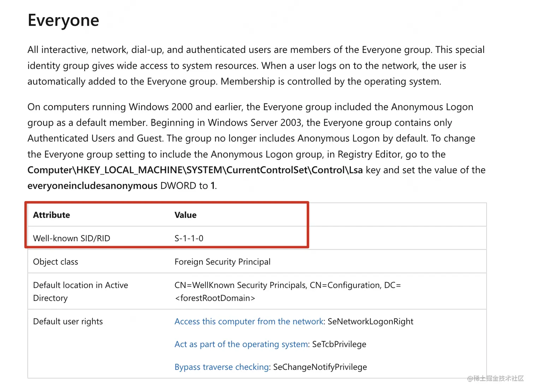Open 'Bypass traverse checking' link
The image size is (534, 392).
(x=222, y=367)
